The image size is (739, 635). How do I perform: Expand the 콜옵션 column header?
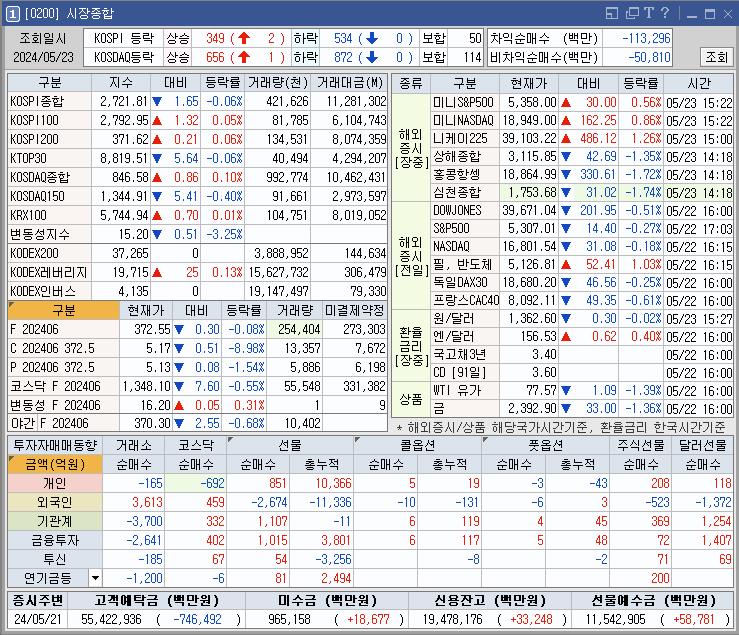point(418,445)
